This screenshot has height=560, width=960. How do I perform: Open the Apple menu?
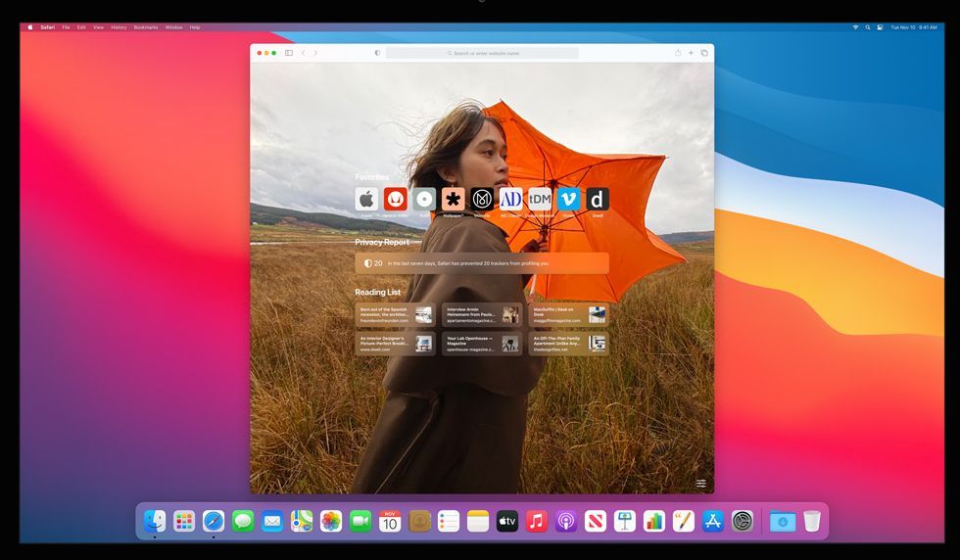[30, 27]
